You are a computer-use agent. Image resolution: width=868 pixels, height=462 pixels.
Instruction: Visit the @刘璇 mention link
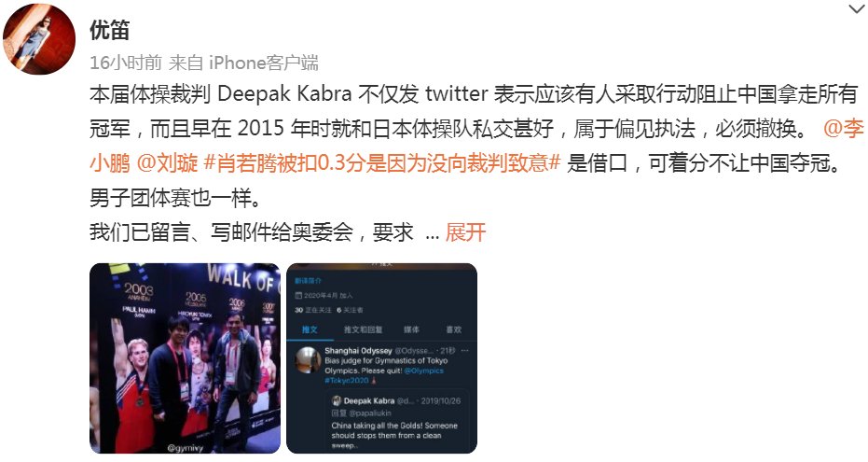(167, 162)
